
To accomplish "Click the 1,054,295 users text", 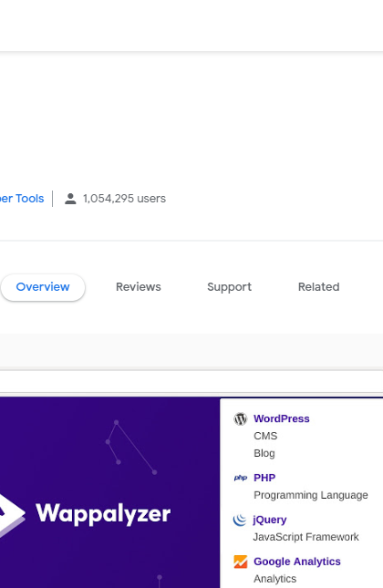I will [x=124, y=199].
